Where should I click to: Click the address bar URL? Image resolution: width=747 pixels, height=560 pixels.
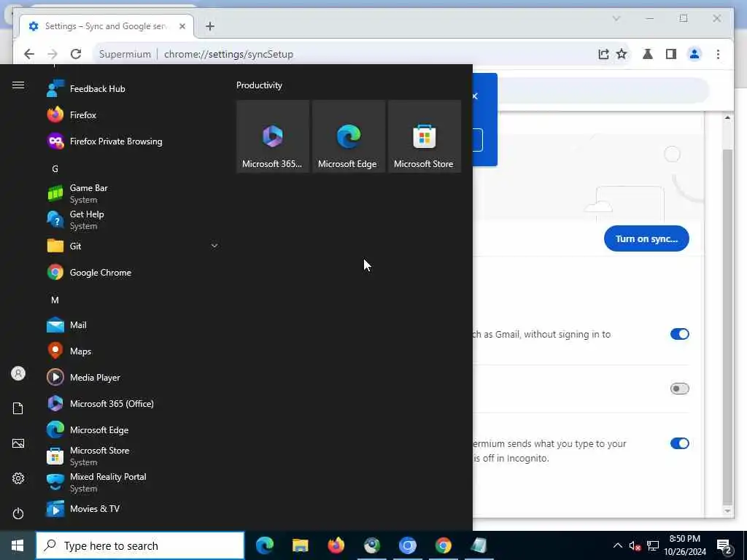pos(228,54)
